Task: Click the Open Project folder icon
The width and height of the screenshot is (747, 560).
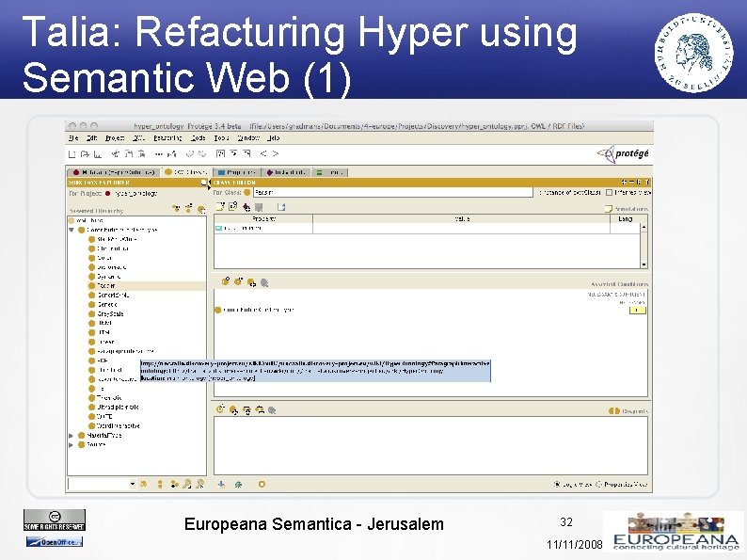Action: click(x=85, y=154)
